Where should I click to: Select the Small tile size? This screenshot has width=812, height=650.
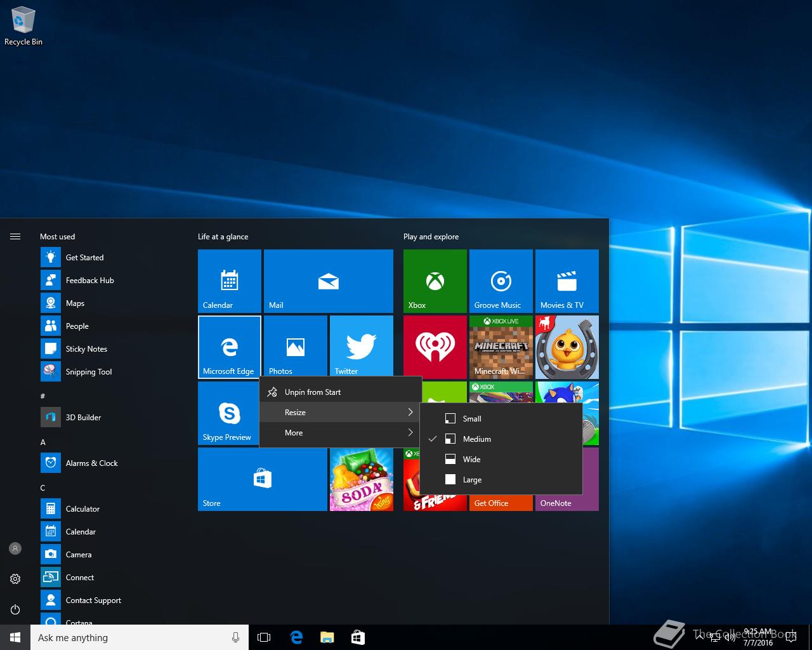click(501, 418)
